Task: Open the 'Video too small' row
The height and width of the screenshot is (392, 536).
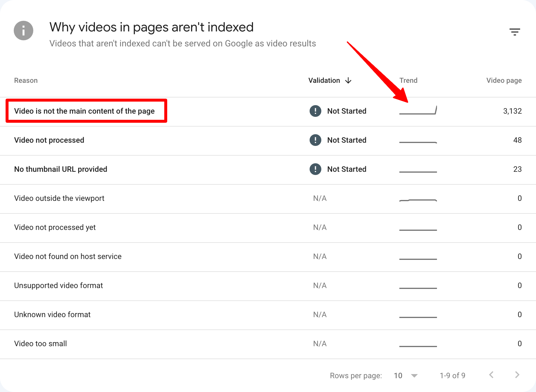Action: pos(41,344)
